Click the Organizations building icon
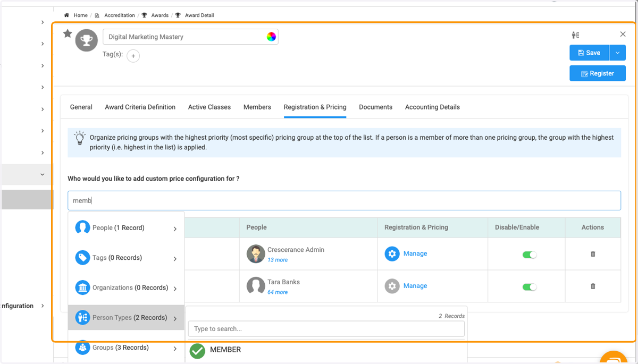 pos(82,287)
